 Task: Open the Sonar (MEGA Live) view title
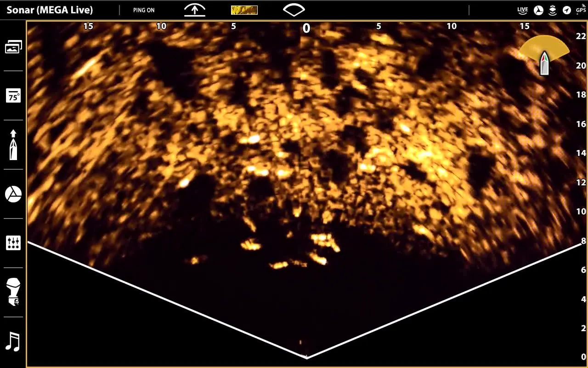[50, 10]
